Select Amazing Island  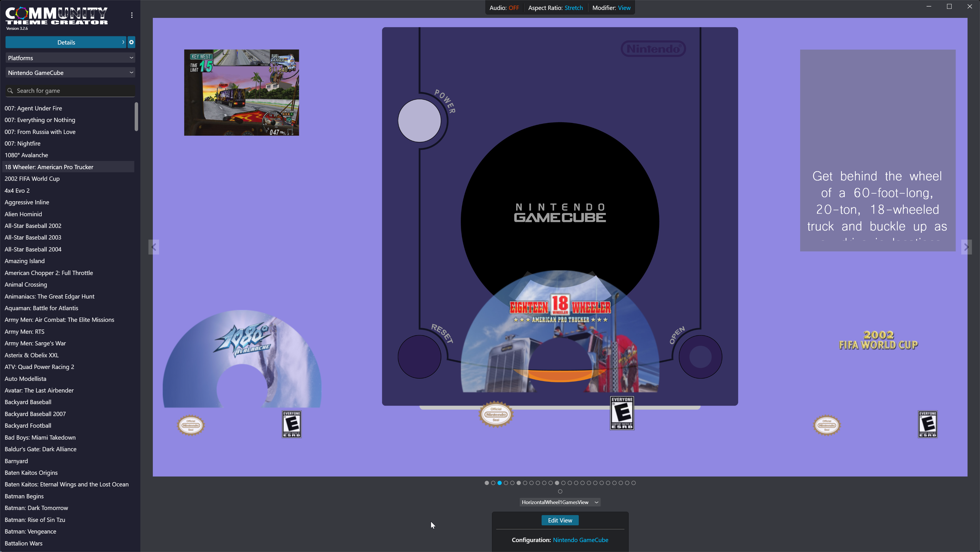click(68, 261)
